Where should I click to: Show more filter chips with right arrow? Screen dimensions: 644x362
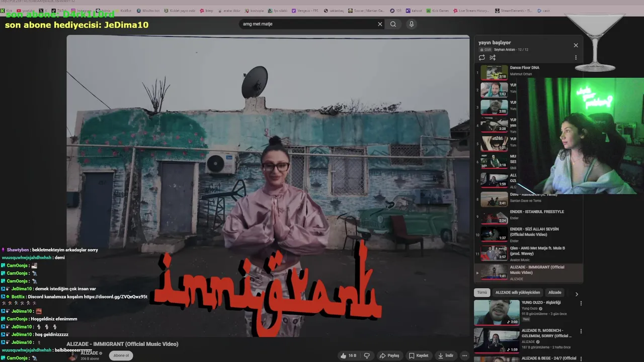[577, 294]
